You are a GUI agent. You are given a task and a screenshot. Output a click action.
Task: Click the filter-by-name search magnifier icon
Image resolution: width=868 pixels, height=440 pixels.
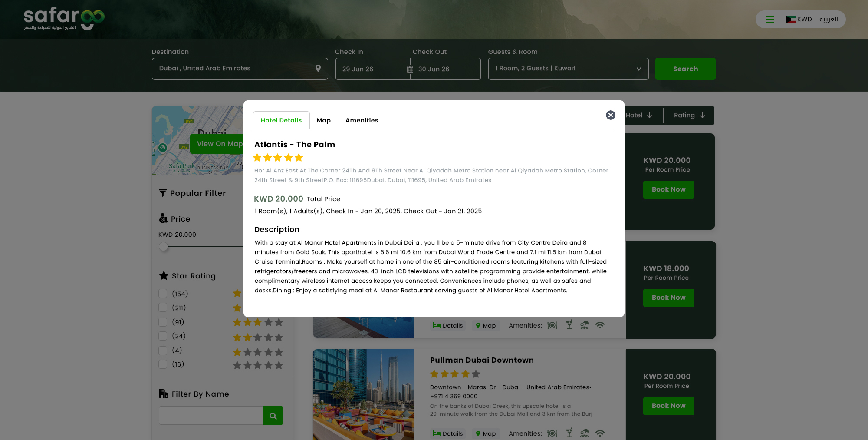click(x=273, y=416)
